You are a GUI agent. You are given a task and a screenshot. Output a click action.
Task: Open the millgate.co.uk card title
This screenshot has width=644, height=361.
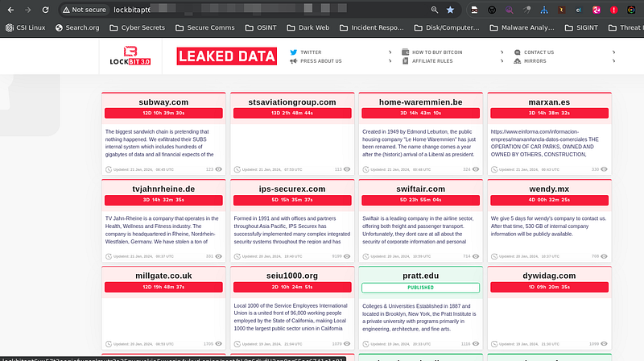(x=163, y=276)
